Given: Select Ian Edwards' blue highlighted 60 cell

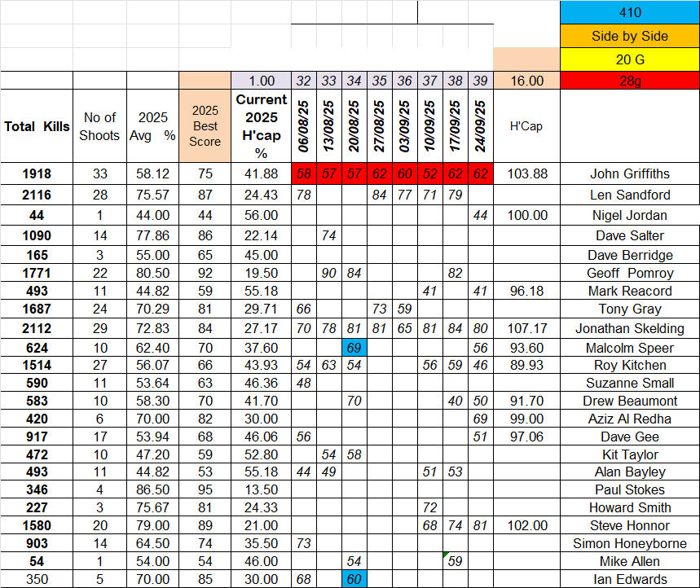Looking at the screenshot, I should (x=354, y=579).
